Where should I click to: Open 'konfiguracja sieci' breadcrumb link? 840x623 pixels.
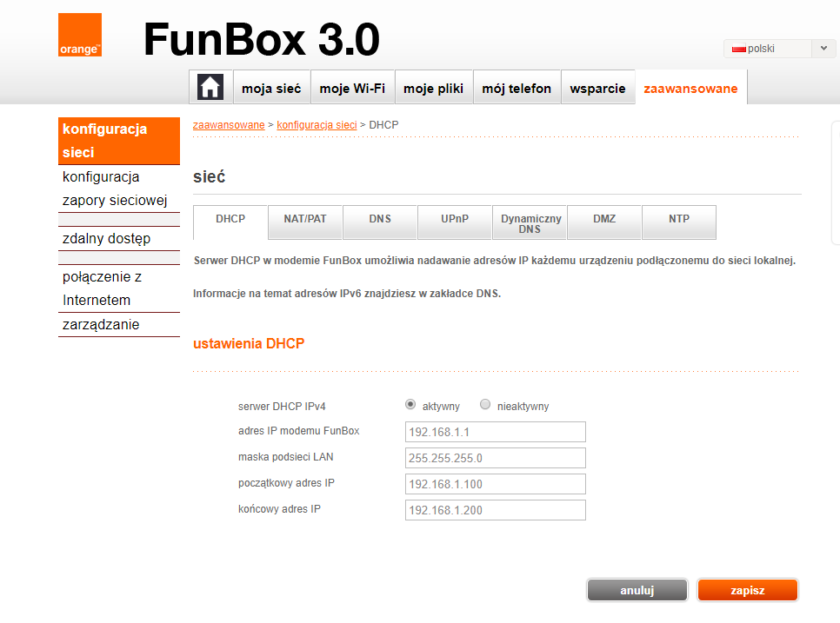[317, 124]
